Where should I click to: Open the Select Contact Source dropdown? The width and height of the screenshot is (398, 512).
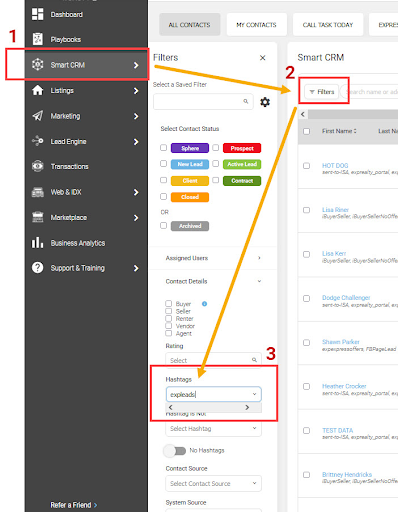(x=213, y=483)
